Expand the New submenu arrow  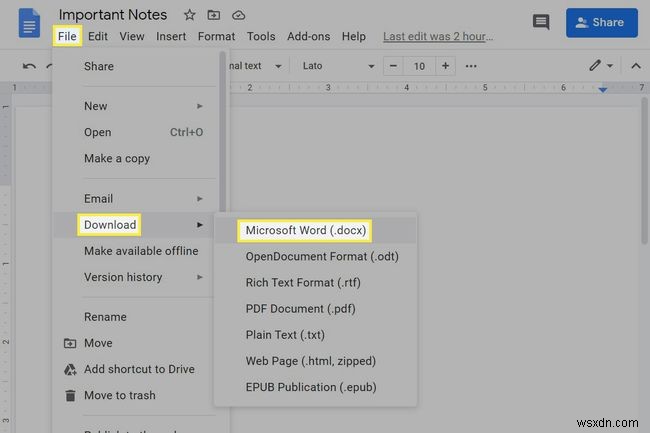coord(200,106)
